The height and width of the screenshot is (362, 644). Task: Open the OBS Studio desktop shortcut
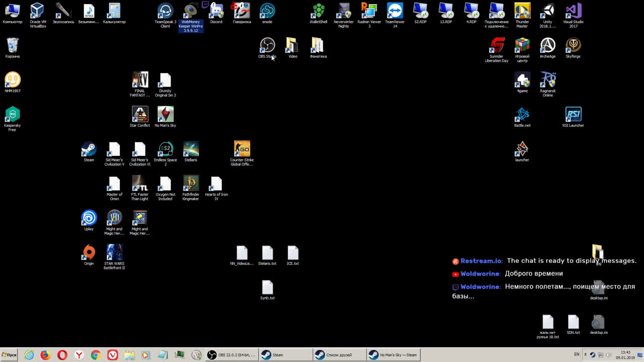267,46
